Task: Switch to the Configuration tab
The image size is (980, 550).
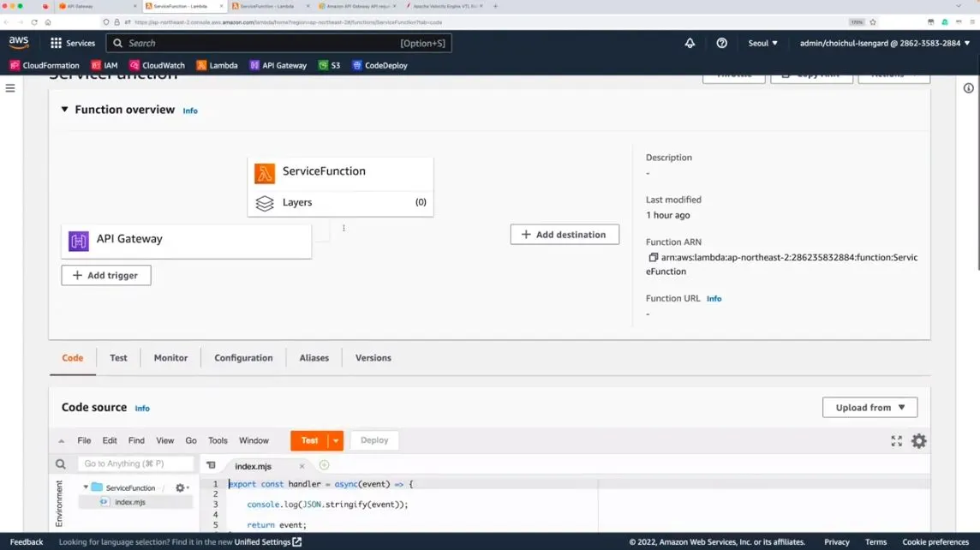Action: [244, 357]
